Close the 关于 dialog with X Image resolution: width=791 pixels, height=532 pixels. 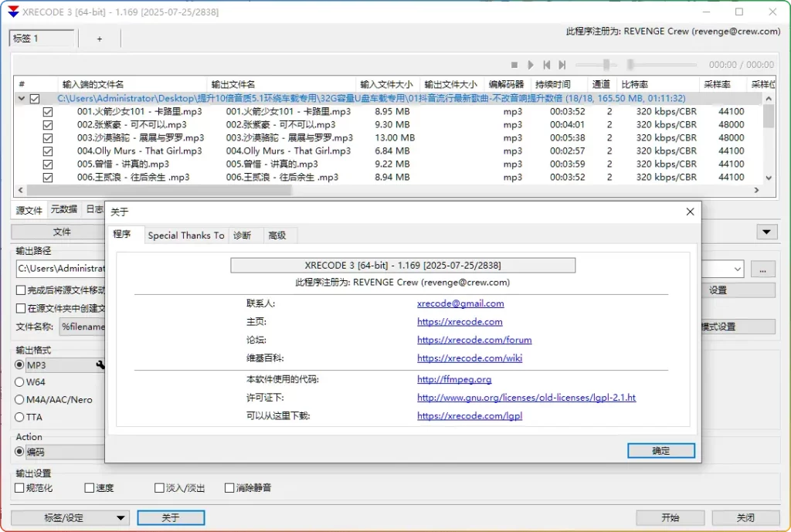pos(690,212)
